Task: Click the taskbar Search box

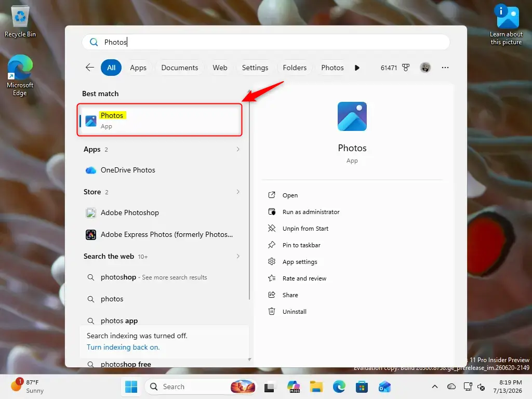Action: (200, 387)
